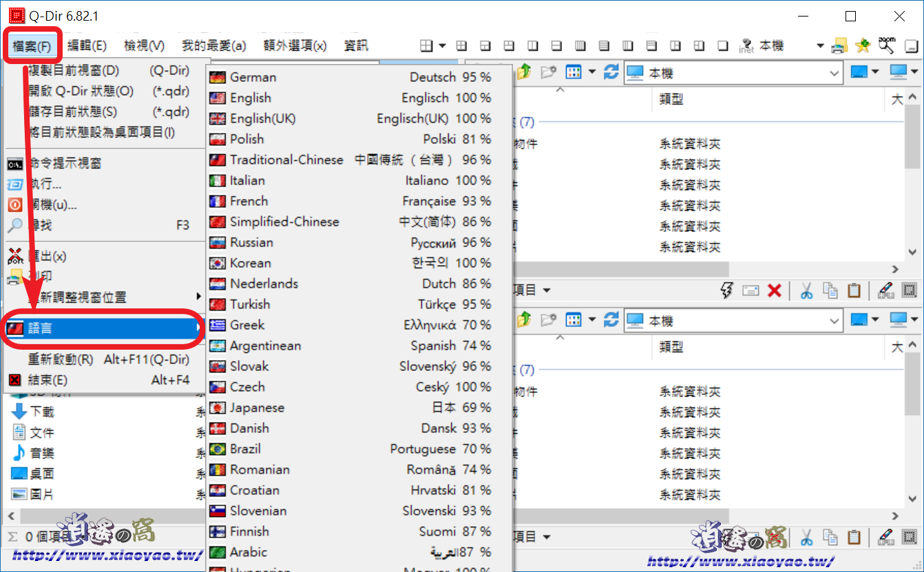
Task: Choose Simplified-Chinese language
Action: 359,222
